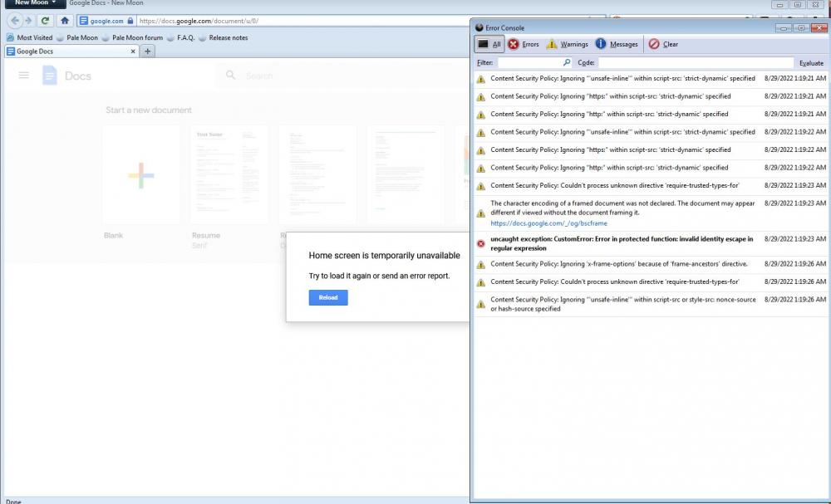This screenshot has height=504, width=831.
Task: Select the Blank document template thumbnail
Action: pyautogui.click(x=143, y=173)
